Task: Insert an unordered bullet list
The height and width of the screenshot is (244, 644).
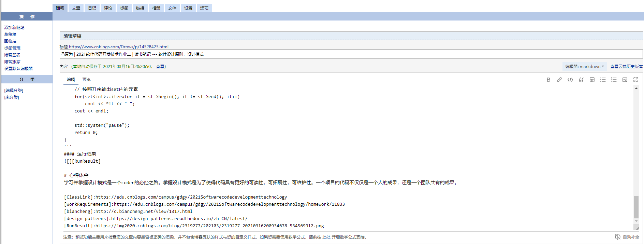Action: pyautogui.click(x=603, y=80)
